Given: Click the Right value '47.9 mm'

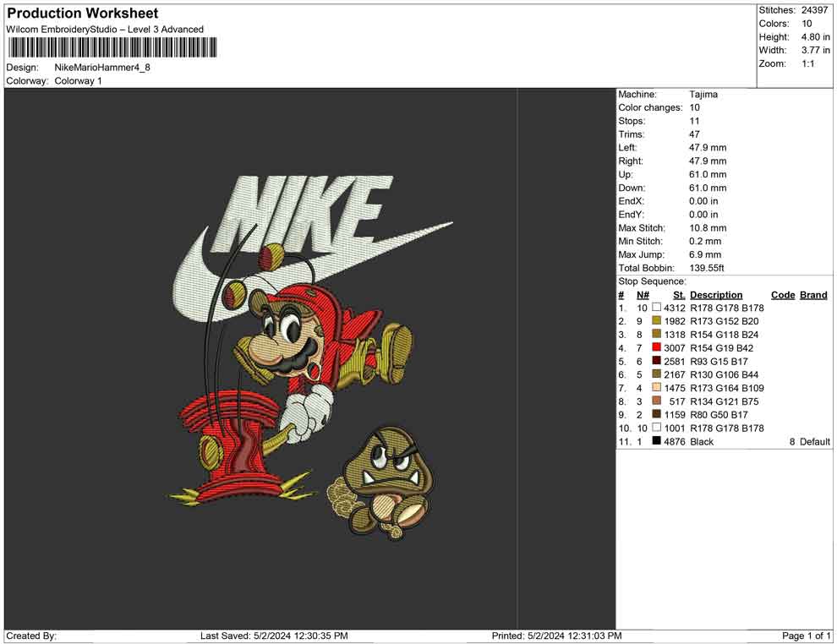Looking at the screenshot, I should coord(708,161).
